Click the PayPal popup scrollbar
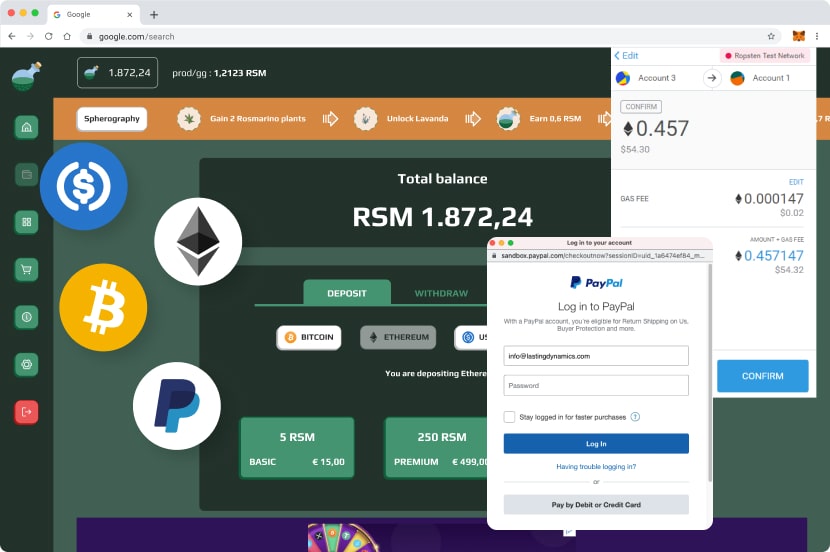830x552 pixels. tap(710, 373)
